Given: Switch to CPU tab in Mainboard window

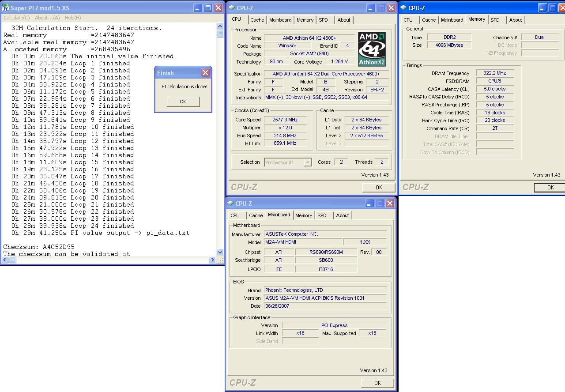Looking at the screenshot, I should 235,215.
